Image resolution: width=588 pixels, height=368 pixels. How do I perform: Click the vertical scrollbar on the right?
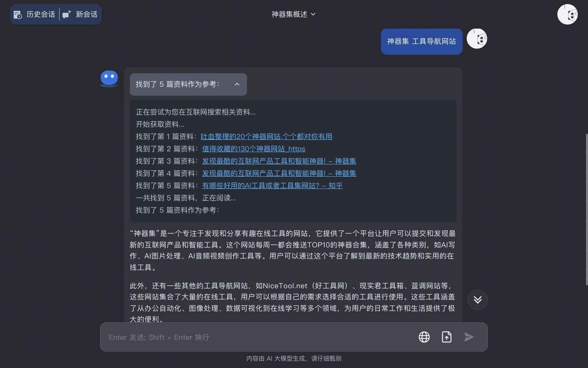pyautogui.click(x=586, y=209)
